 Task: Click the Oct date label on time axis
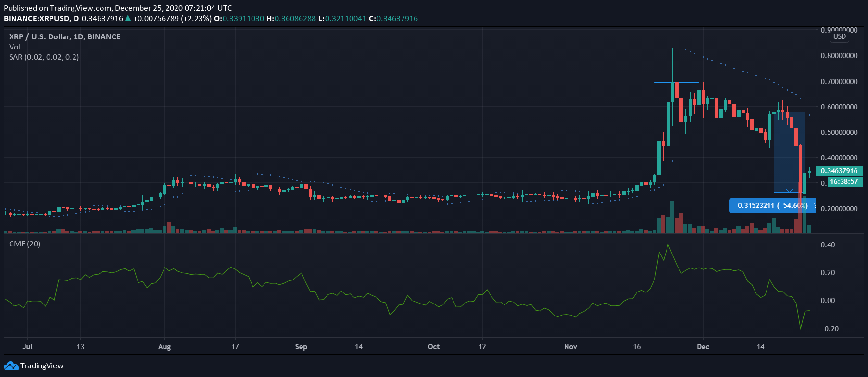434,347
